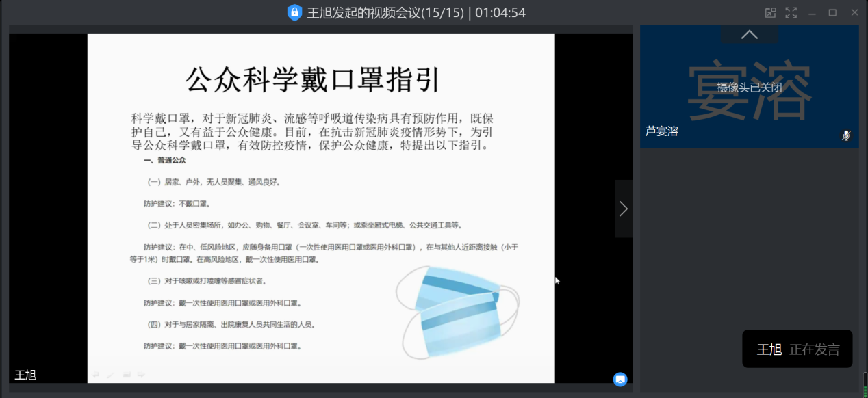Viewport: 868px width, 398px height.
Task: Click the 王旭 正在发言 speaking notification
Action: point(797,349)
